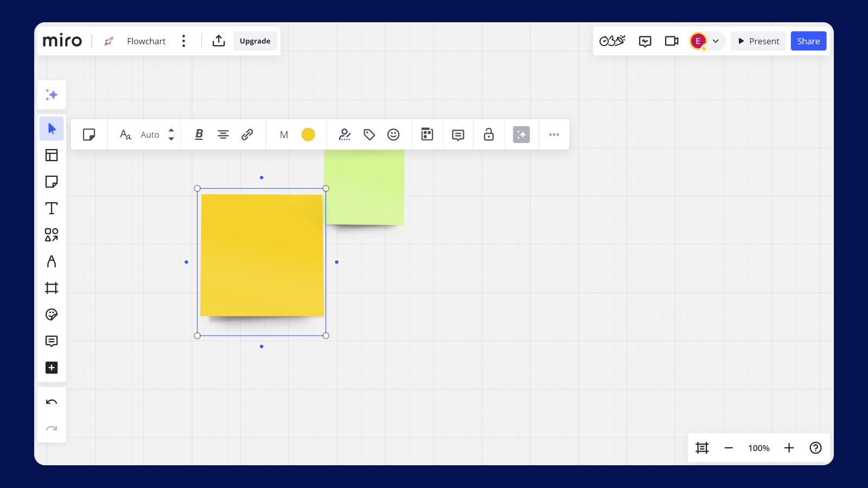The image size is (868, 488).
Task: Lock the selected sticky note
Action: (x=489, y=134)
